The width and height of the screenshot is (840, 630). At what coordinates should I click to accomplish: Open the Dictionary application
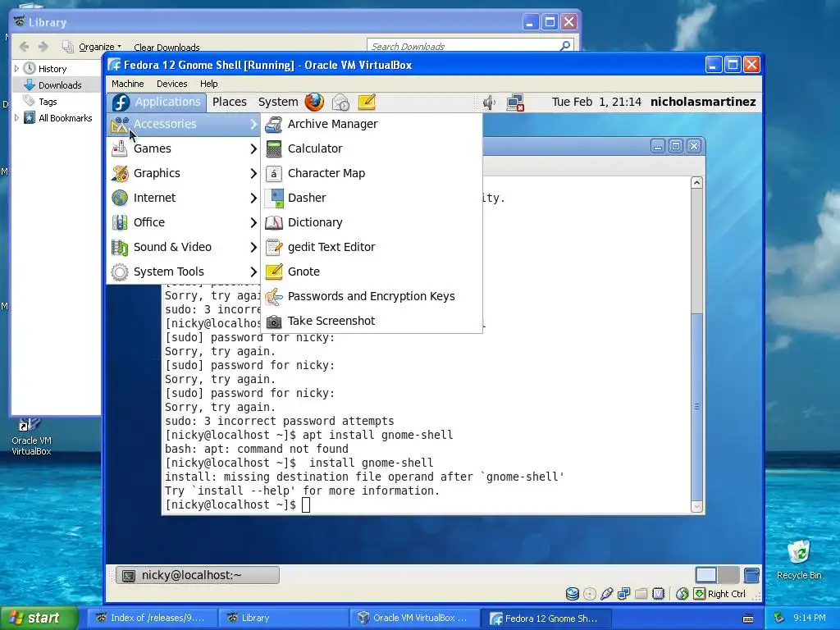(x=372, y=222)
